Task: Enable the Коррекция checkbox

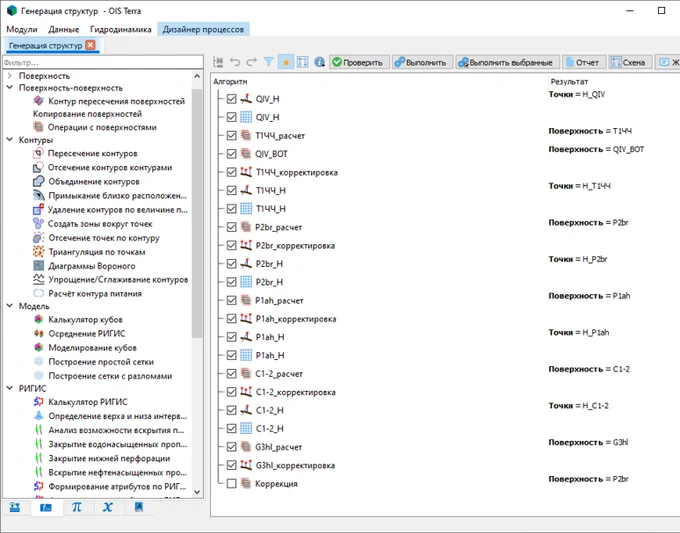Action: click(x=232, y=484)
